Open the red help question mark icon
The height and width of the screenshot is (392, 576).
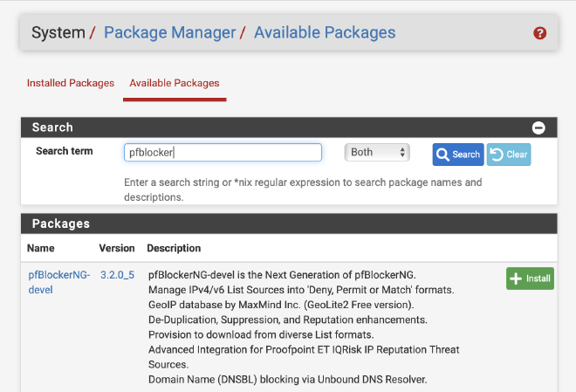point(539,33)
